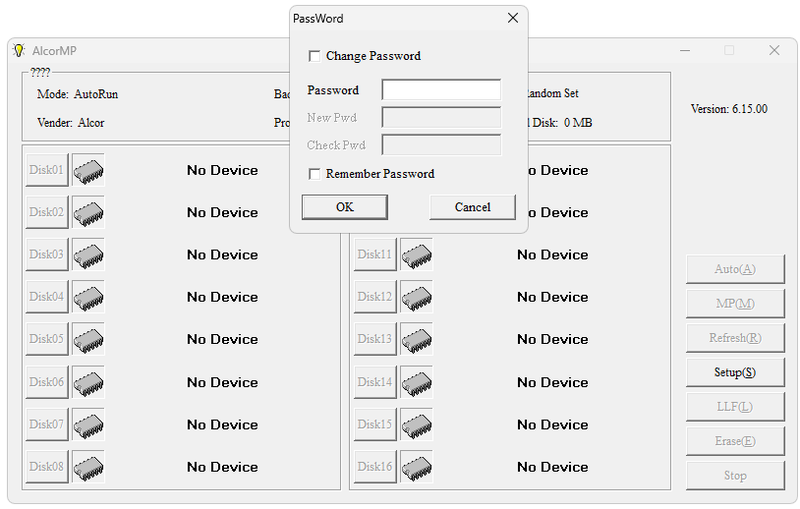Open the Setup(S) button
The height and width of the screenshot is (509, 800).
(735, 372)
